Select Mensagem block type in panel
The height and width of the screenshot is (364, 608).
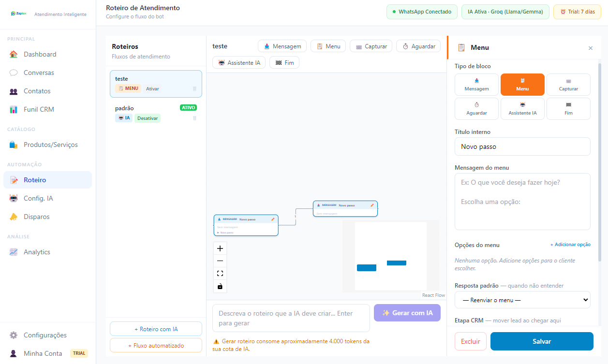(476, 85)
